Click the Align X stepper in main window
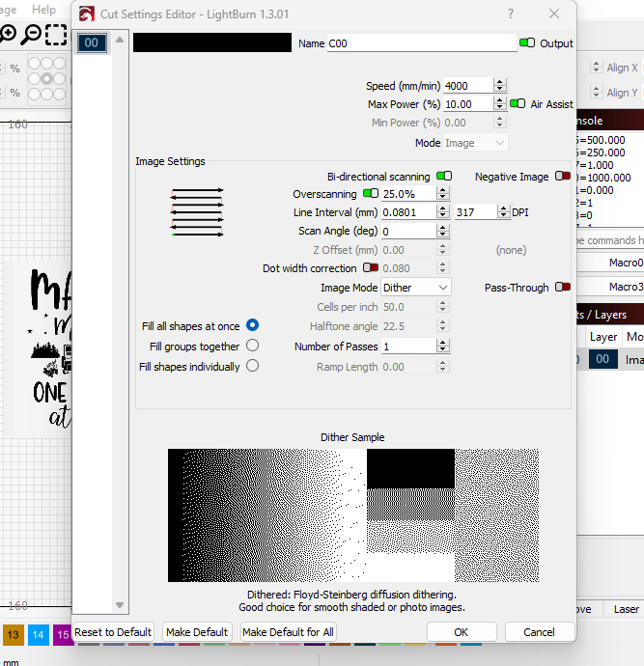Image resolution: width=644 pixels, height=666 pixels. (596, 68)
